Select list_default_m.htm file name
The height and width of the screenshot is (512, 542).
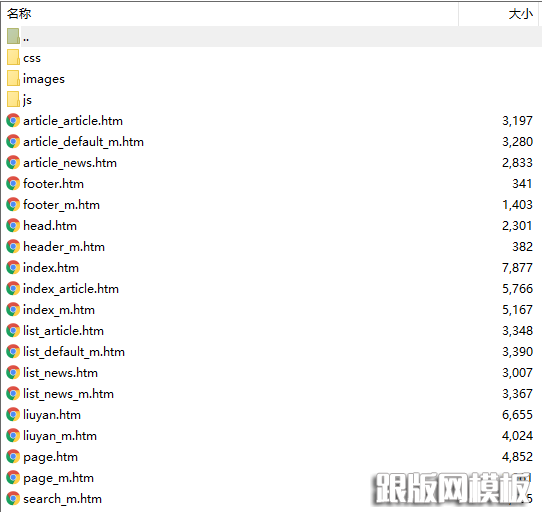(x=74, y=352)
